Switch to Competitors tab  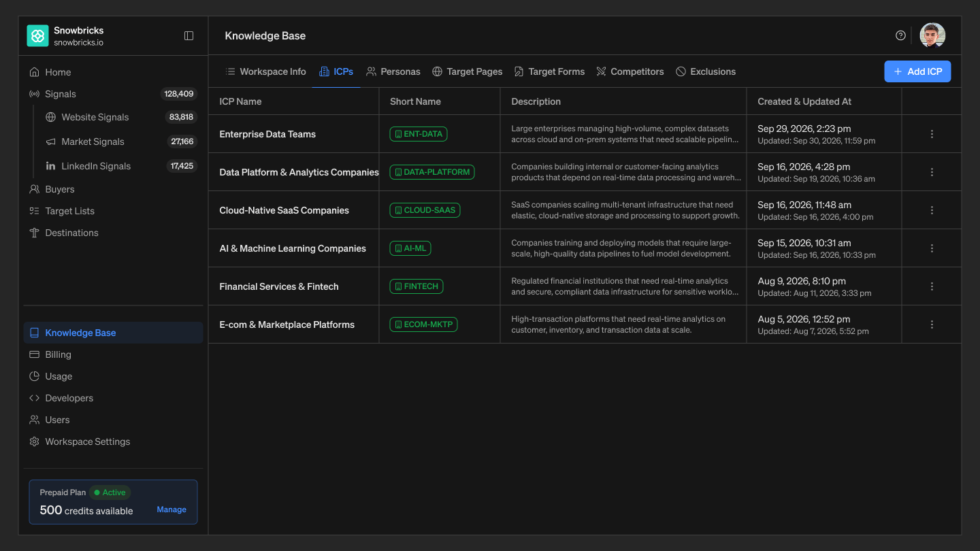click(x=630, y=71)
